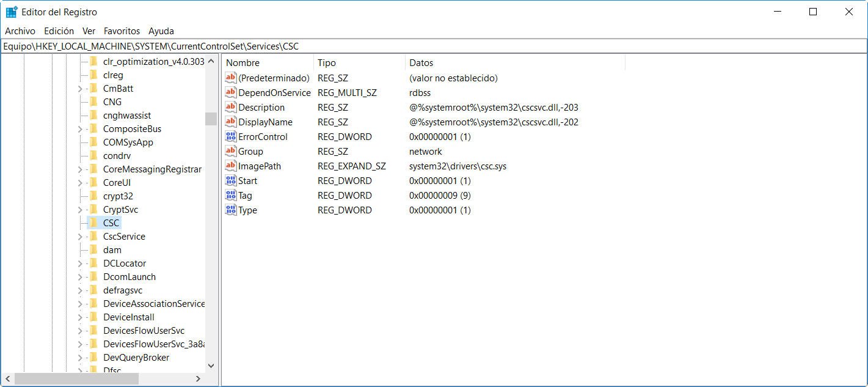Click the binary icon of Start value
This screenshot has width=868, height=387.
[x=231, y=181]
